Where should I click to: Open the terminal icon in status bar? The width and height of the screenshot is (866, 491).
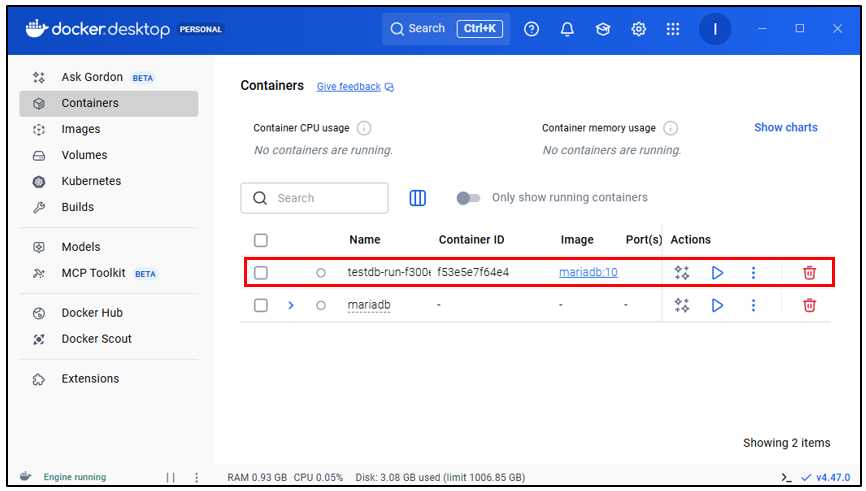pyautogui.click(x=788, y=477)
